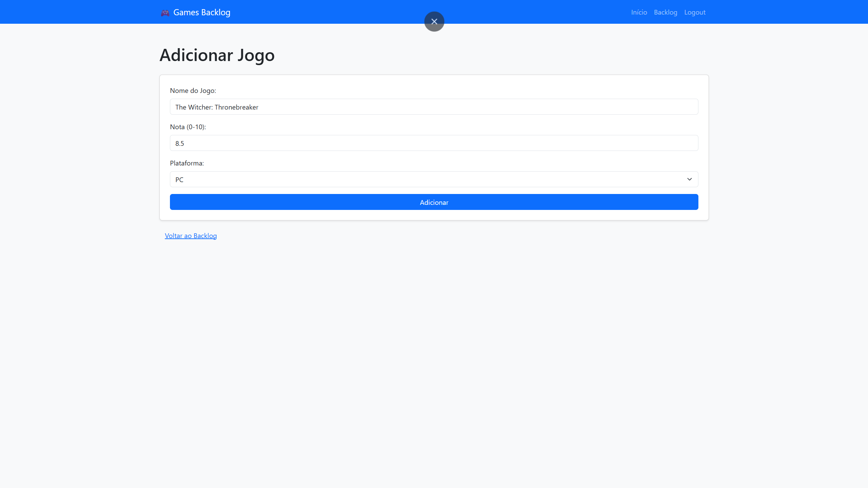This screenshot has width=868, height=488.
Task: Go to Início in the navbar
Action: 639,13
